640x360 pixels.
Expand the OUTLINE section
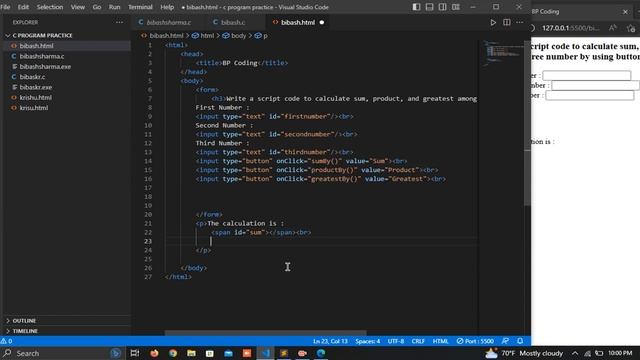tap(24, 321)
